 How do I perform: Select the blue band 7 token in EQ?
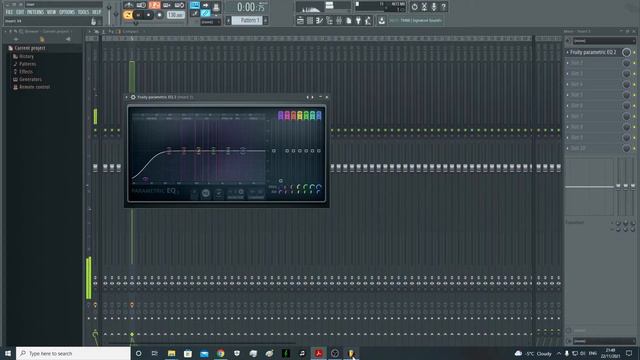pyautogui.click(x=319, y=116)
